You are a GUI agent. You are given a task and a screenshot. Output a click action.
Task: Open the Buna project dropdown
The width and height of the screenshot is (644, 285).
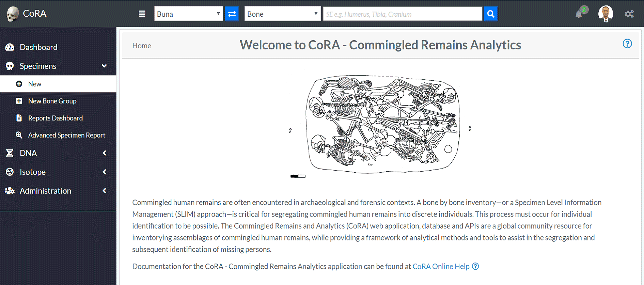[189, 14]
